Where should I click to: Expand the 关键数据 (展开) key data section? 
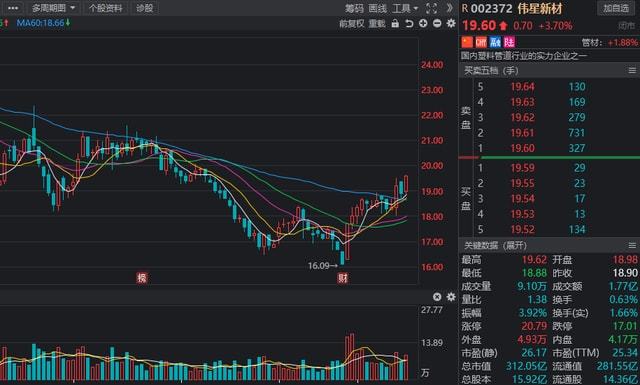495,245
